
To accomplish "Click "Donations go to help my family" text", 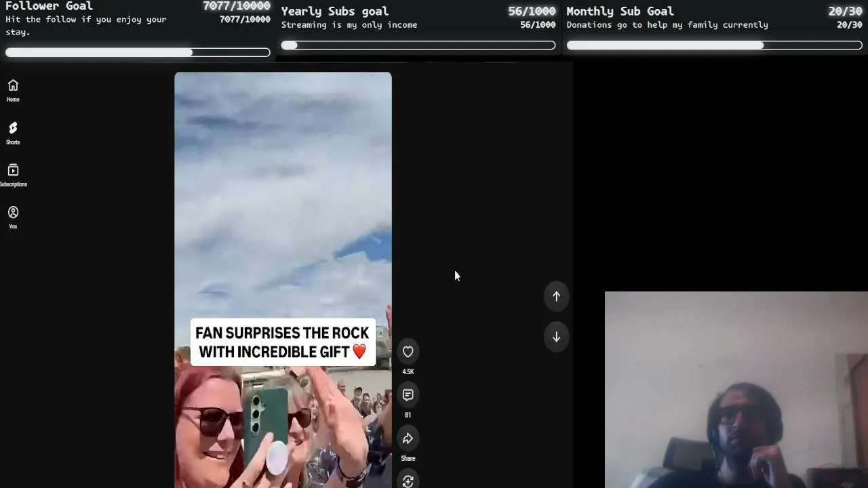I will (667, 24).
